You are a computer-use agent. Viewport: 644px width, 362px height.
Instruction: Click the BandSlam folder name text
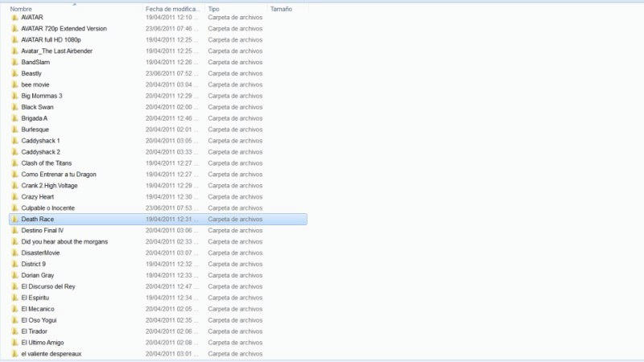pyautogui.click(x=35, y=62)
